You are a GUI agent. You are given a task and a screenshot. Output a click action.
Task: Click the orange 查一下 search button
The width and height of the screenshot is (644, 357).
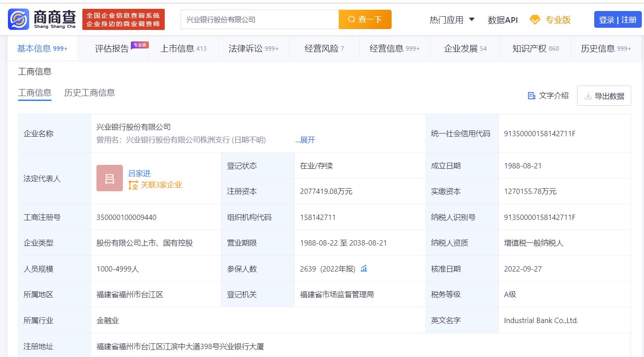[365, 19]
